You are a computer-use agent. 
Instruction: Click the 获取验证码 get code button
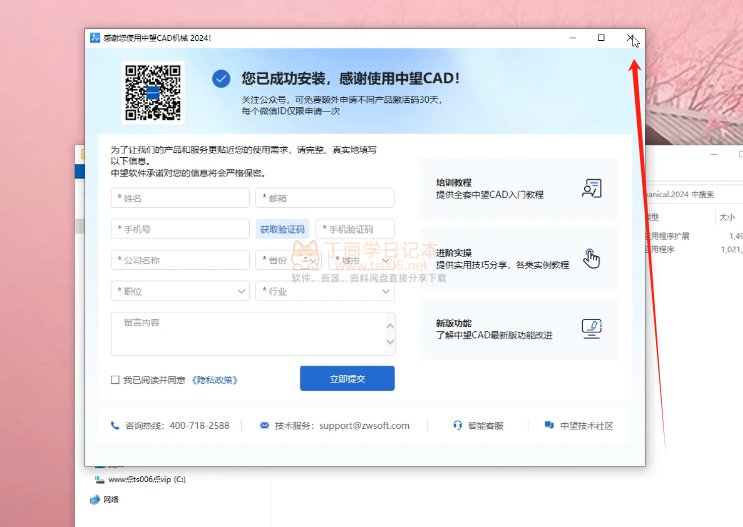coord(282,229)
